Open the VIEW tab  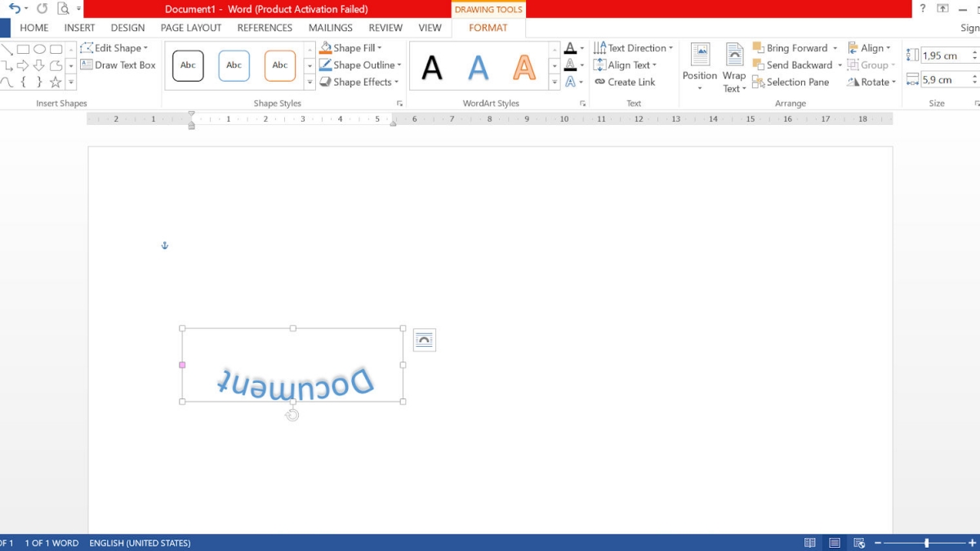coord(430,28)
